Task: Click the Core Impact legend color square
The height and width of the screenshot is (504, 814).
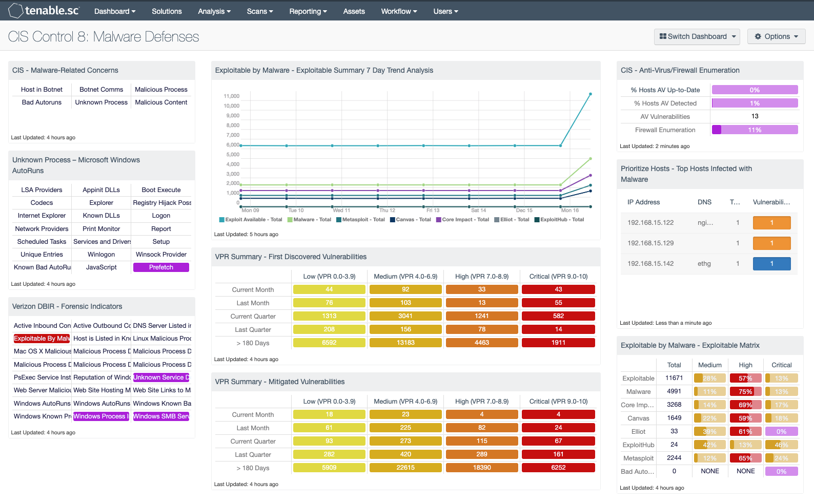Action: coord(439,220)
